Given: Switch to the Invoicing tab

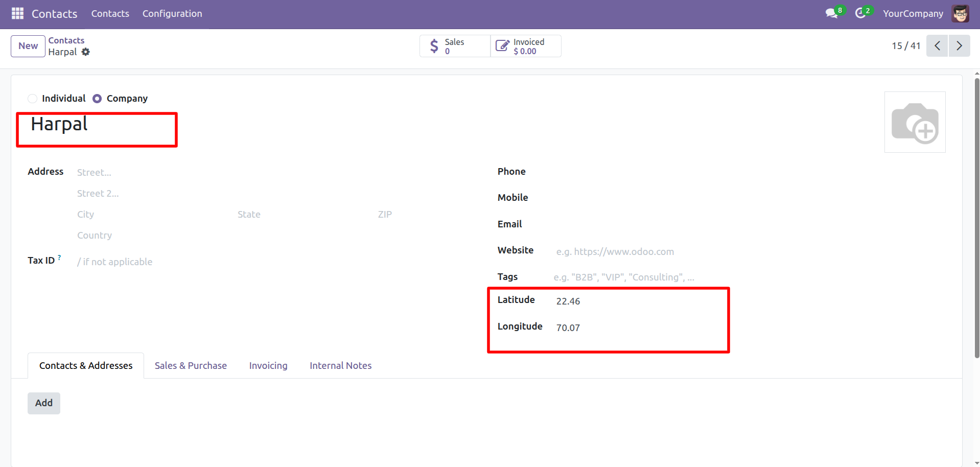Looking at the screenshot, I should [268, 366].
